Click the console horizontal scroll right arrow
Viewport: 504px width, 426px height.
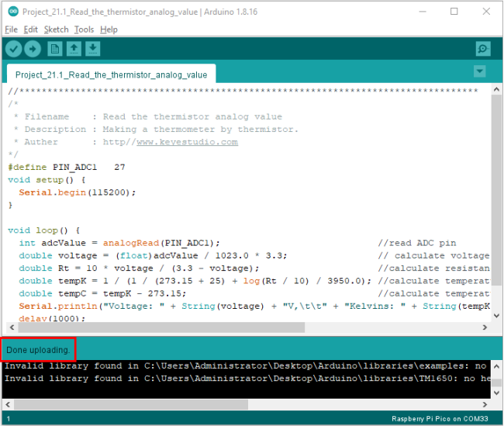point(485,404)
